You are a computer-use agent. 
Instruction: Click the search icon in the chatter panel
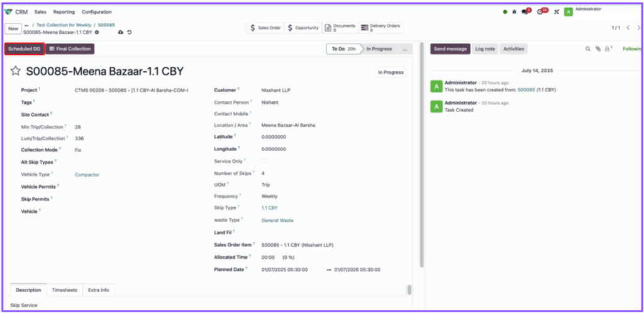tap(588, 48)
